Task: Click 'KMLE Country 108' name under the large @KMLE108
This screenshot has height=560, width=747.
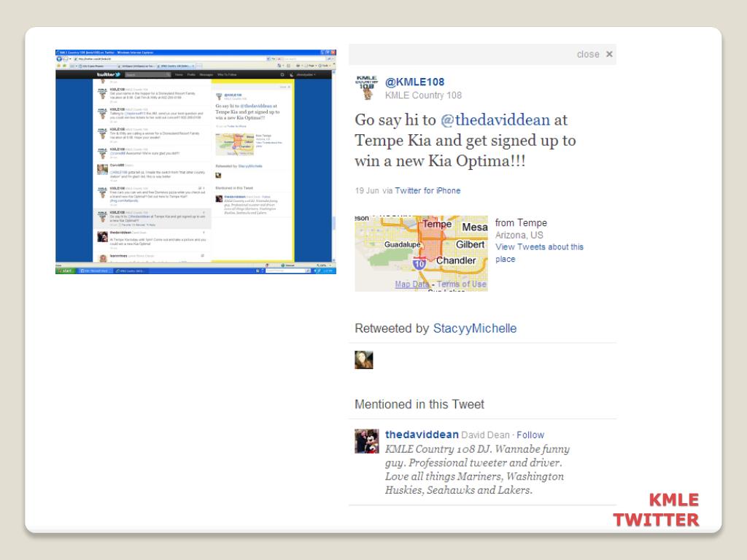Action: (423, 96)
